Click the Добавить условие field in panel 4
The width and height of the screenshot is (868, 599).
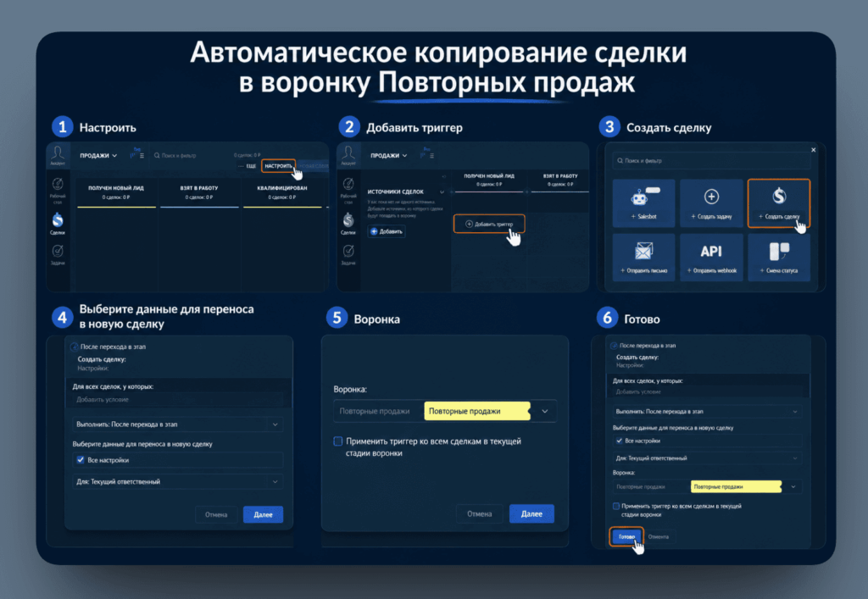coord(177,399)
